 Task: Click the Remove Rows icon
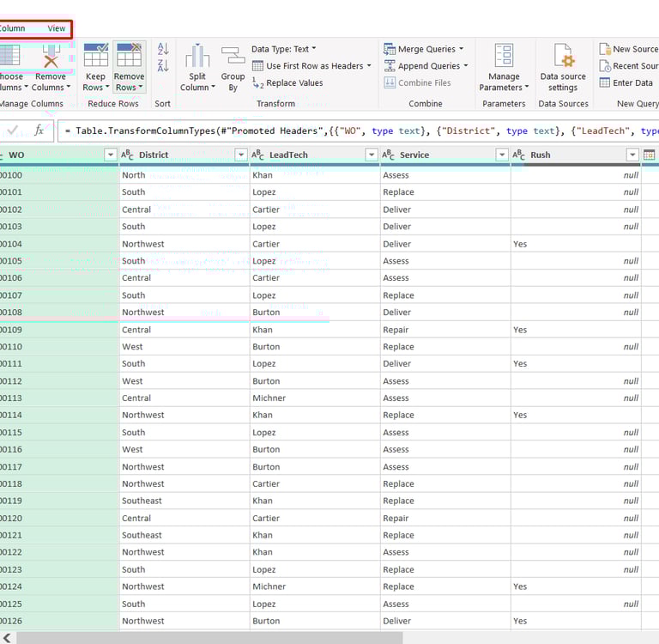point(129,57)
